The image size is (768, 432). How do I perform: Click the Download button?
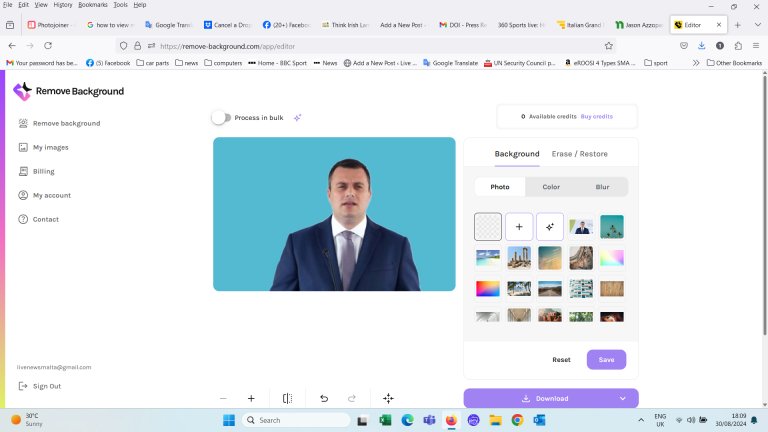click(x=545, y=399)
